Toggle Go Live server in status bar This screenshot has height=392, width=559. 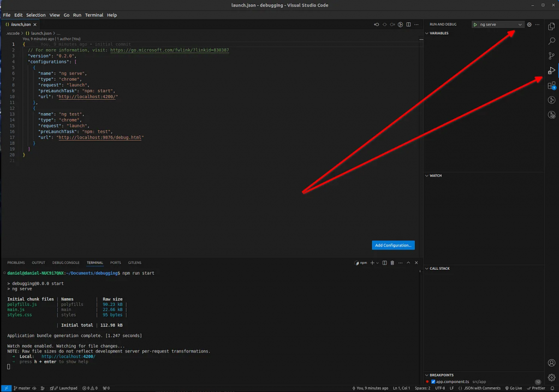[x=514, y=388]
